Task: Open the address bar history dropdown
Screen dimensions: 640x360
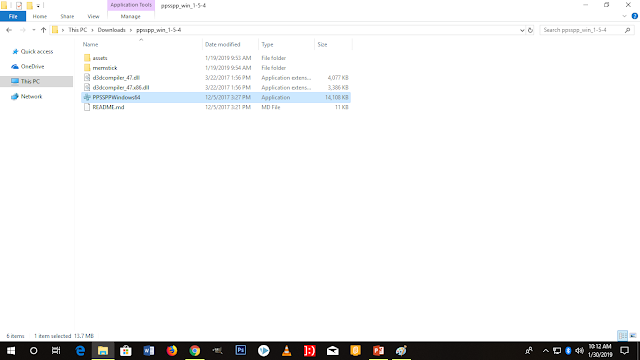Action: coord(522,30)
